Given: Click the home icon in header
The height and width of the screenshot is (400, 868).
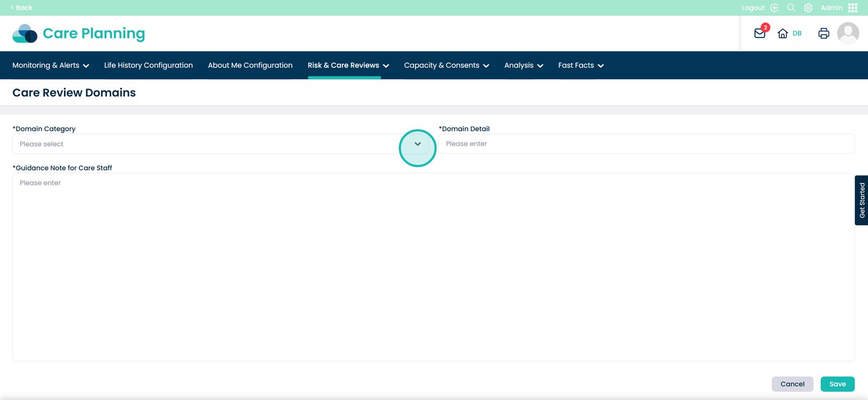Looking at the screenshot, I should pos(782,34).
